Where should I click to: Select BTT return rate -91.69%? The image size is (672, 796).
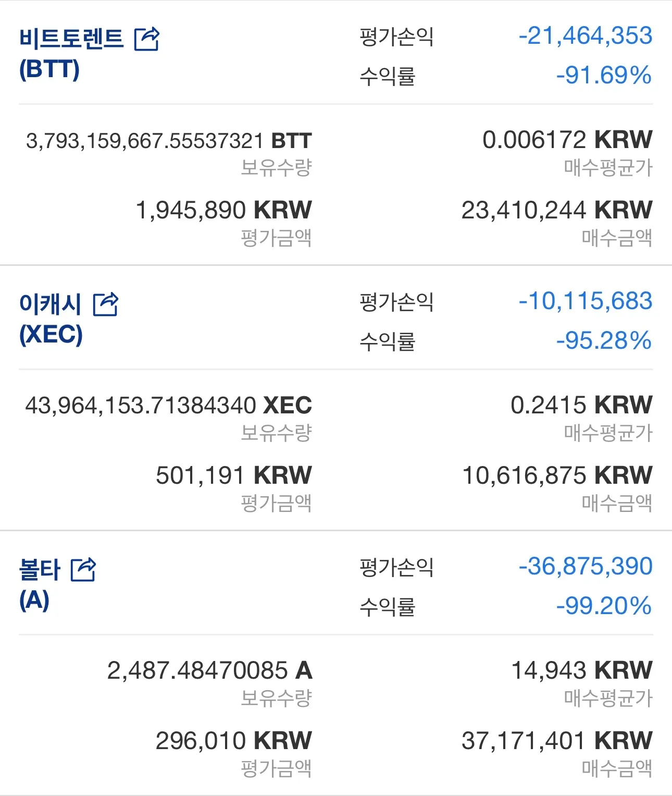tap(603, 75)
